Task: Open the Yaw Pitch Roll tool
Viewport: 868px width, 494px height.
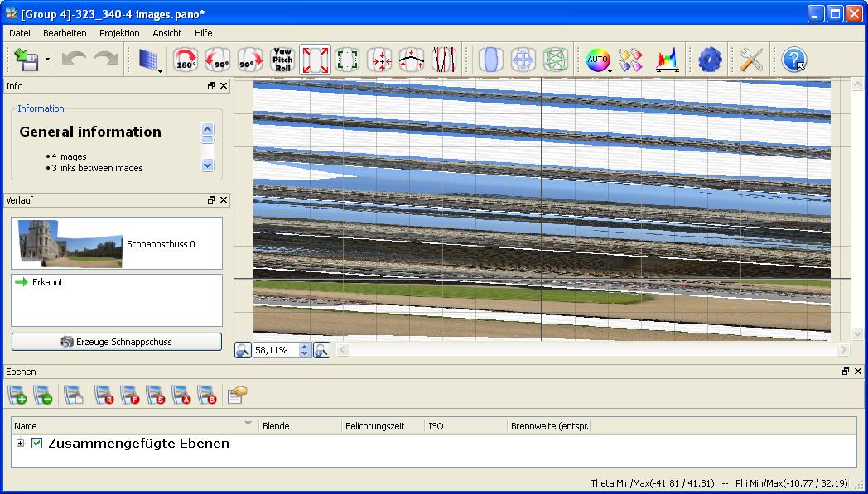Action: pos(283,60)
